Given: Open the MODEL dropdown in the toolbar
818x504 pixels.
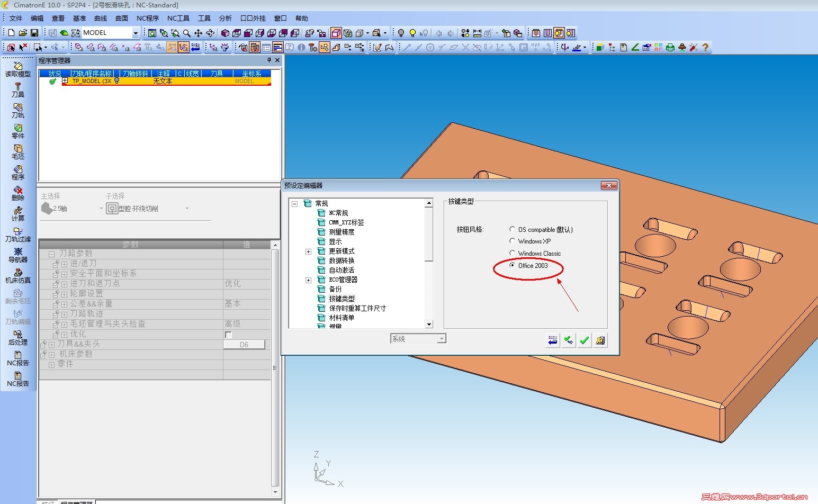Looking at the screenshot, I should click(x=135, y=33).
